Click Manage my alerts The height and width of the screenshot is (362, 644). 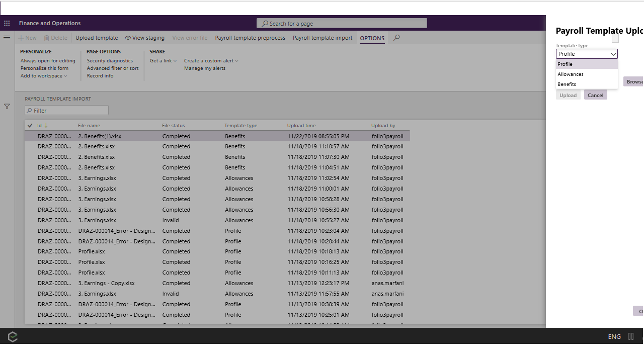click(205, 68)
